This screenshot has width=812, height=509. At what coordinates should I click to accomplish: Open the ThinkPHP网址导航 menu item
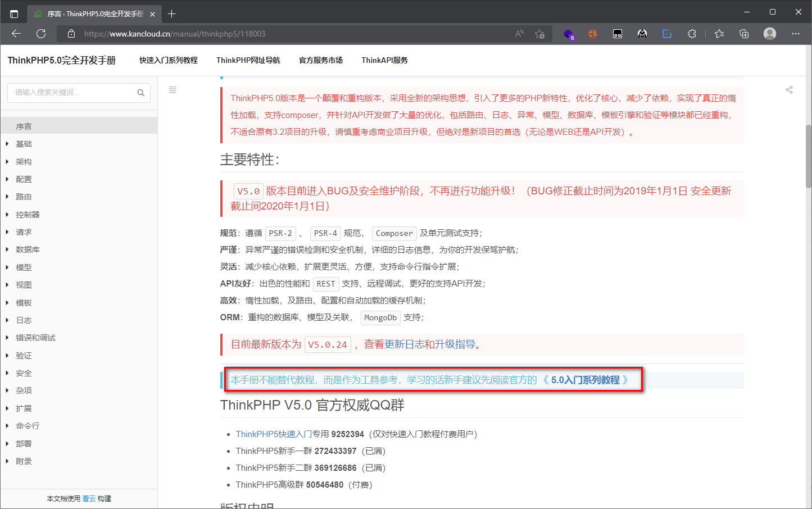(248, 60)
